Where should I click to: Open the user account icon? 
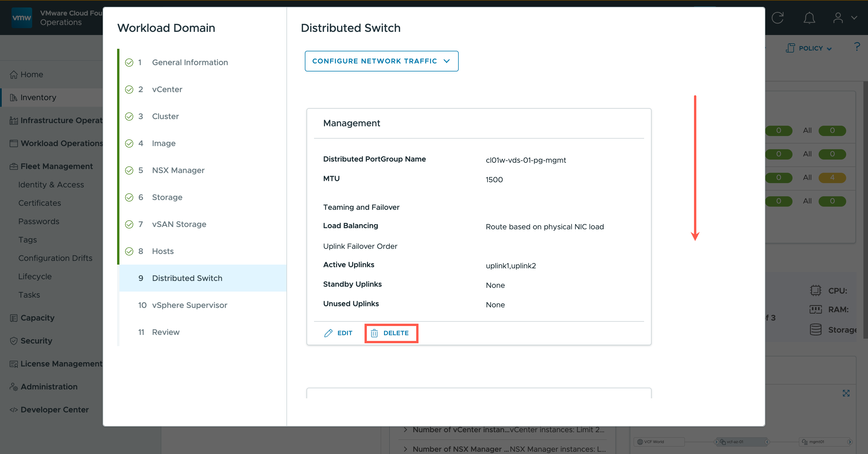(x=838, y=18)
